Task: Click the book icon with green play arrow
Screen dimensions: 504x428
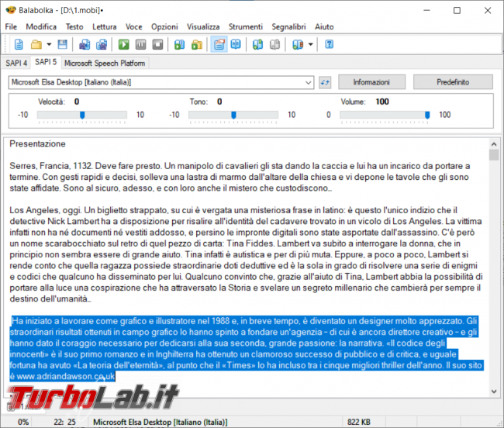Action: tap(179, 44)
